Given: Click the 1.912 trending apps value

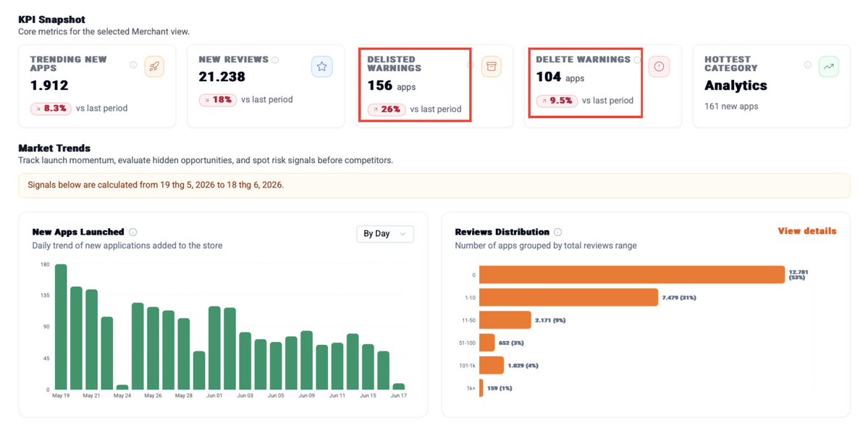Looking at the screenshot, I should pyautogui.click(x=49, y=85).
